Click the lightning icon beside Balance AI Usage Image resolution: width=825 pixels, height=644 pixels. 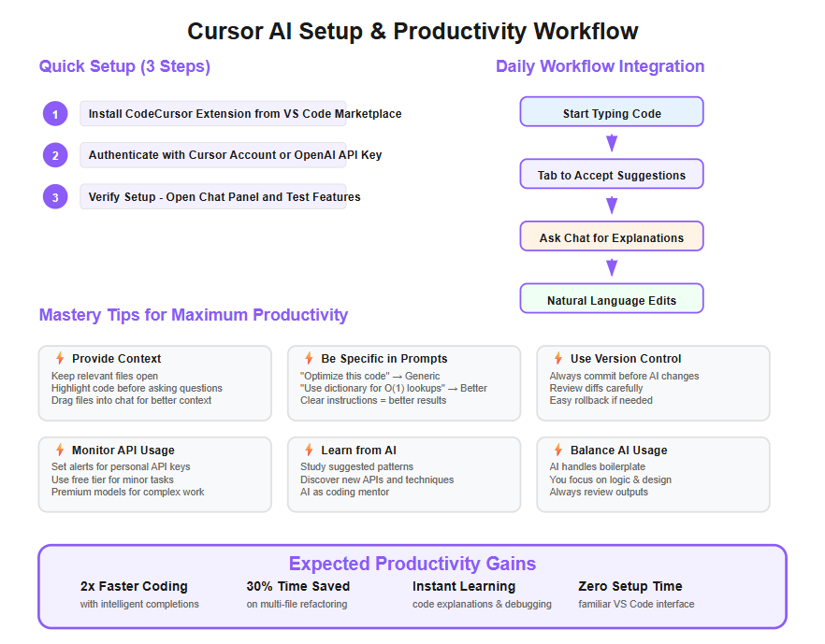click(558, 450)
